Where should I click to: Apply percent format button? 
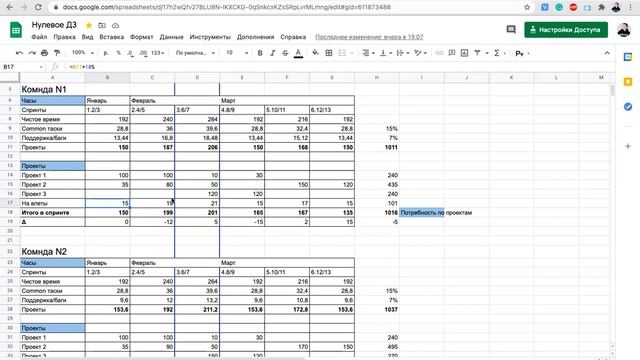tap(118, 53)
